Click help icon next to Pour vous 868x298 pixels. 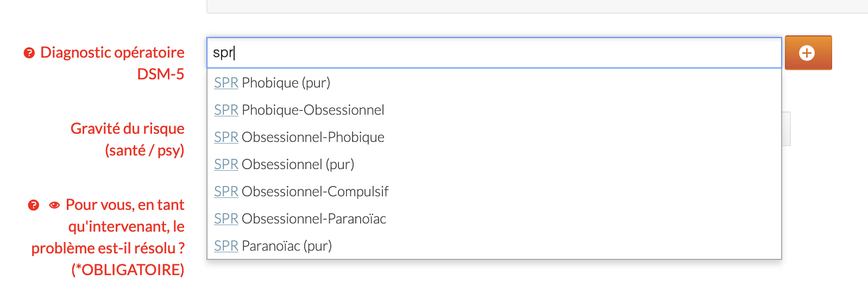34,205
